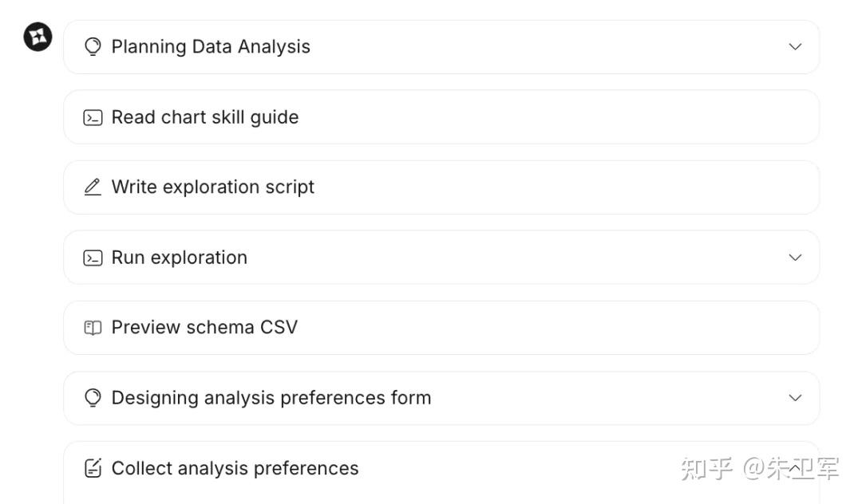Click the lightbulb icon beside Planning Data Analysis

pos(93,47)
